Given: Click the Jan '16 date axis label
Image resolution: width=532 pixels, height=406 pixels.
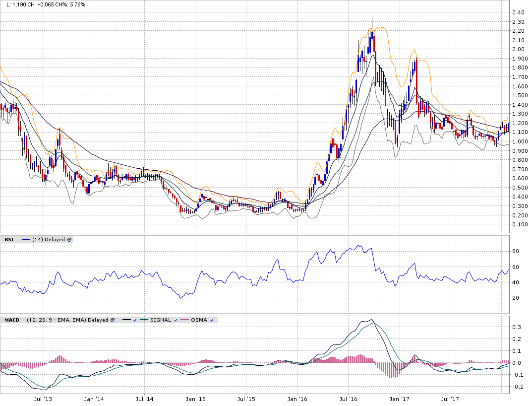Looking at the screenshot, I should point(297,399).
